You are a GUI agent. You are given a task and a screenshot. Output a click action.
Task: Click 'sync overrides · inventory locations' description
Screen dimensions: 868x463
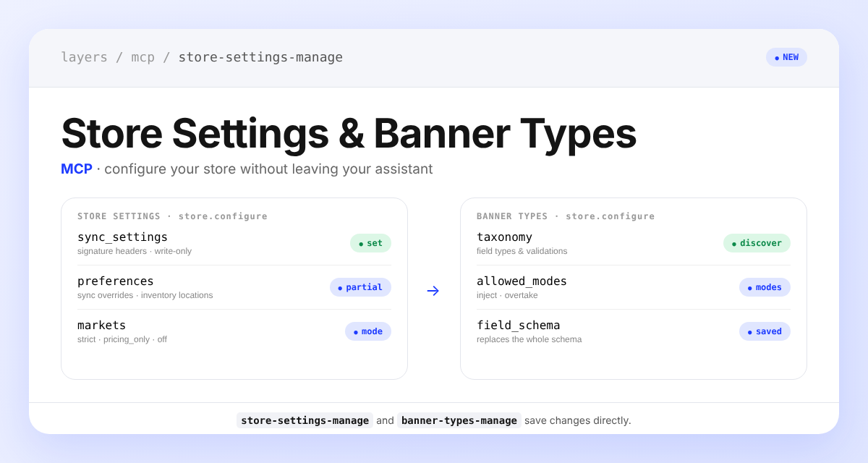[145, 295]
